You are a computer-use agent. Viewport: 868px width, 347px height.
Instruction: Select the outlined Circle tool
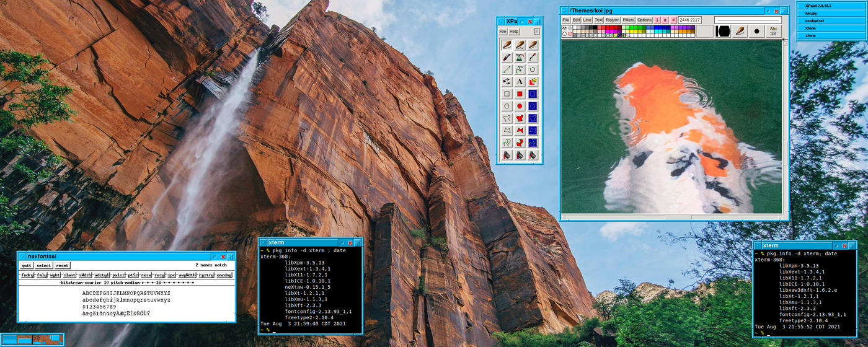[x=507, y=106]
